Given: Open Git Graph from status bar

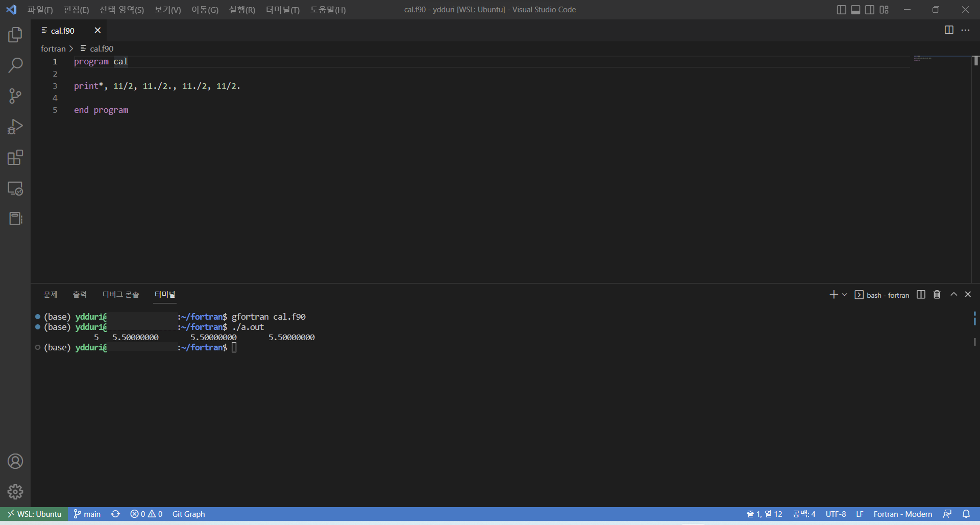Looking at the screenshot, I should [188, 514].
